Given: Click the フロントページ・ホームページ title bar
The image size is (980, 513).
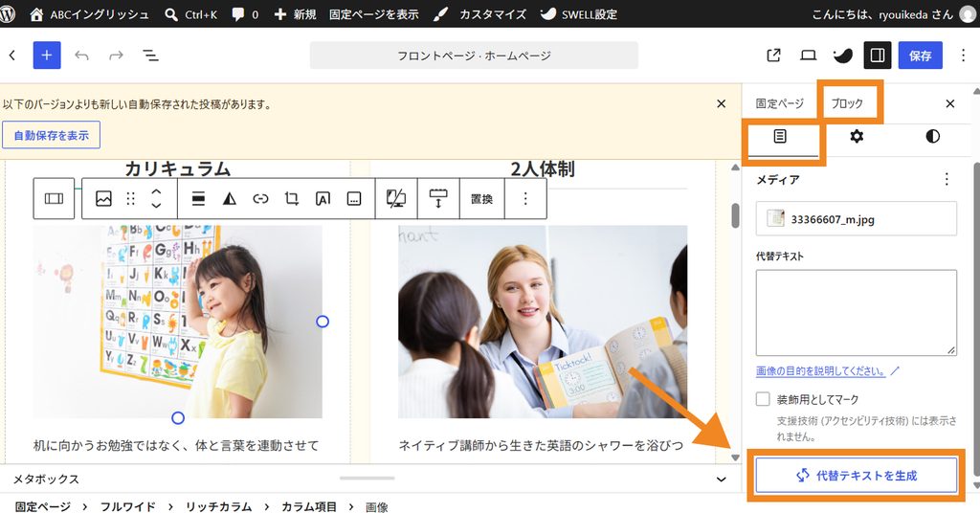Looking at the screenshot, I should click(x=474, y=56).
